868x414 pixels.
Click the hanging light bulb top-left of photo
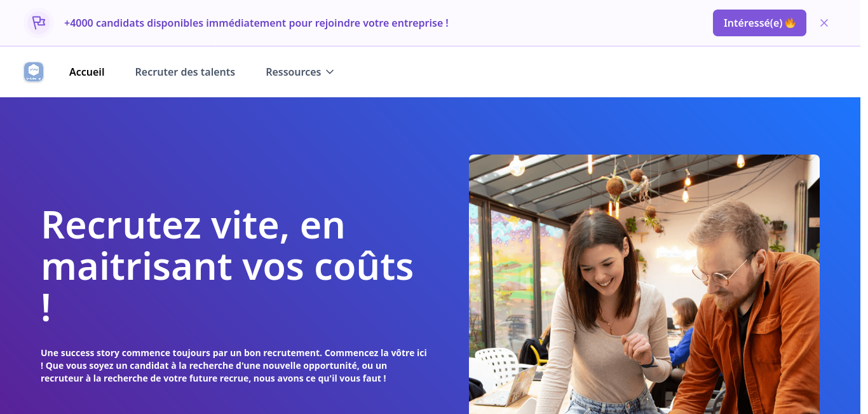pos(517,165)
